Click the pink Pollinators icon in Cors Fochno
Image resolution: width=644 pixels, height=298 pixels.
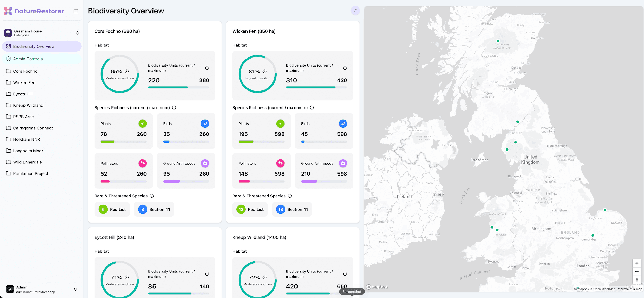[142, 163]
